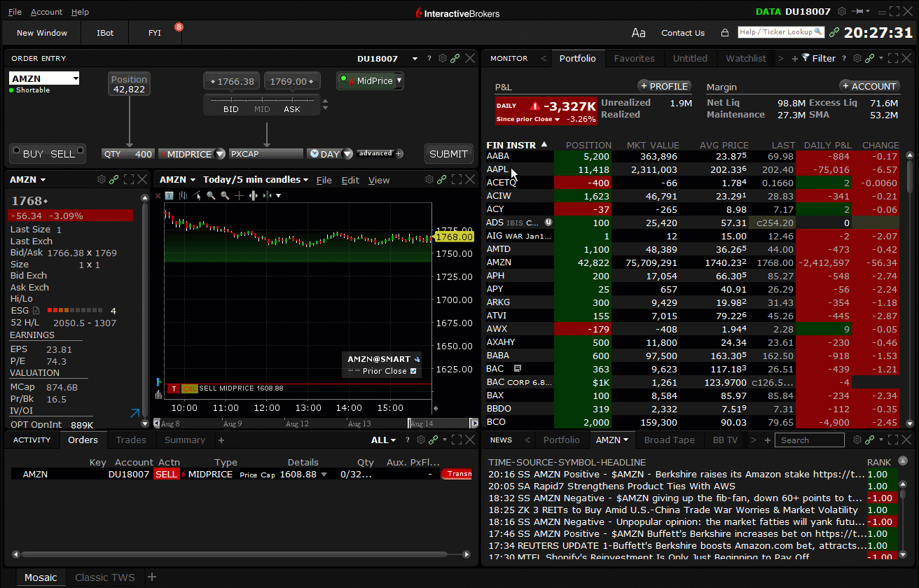Image resolution: width=919 pixels, height=588 pixels.
Task: Switch to Classic TWS layout tab
Action: pyautogui.click(x=105, y=577)
